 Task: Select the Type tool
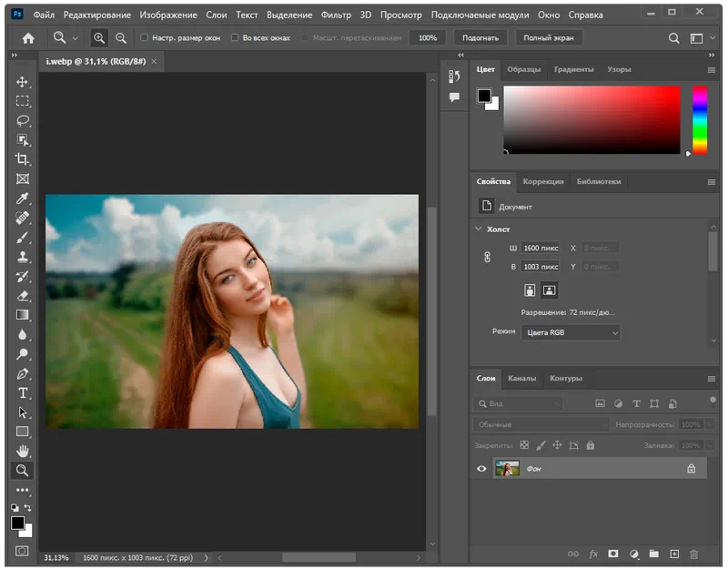(x=22, y=393)
